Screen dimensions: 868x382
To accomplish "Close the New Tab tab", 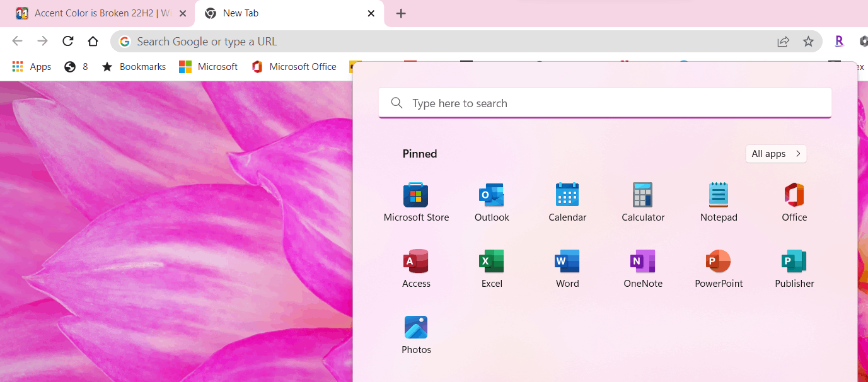I will click(371, 13).
